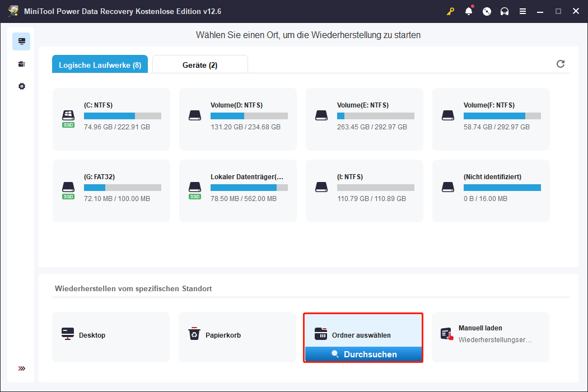Click the Manuell laden label

480,328
